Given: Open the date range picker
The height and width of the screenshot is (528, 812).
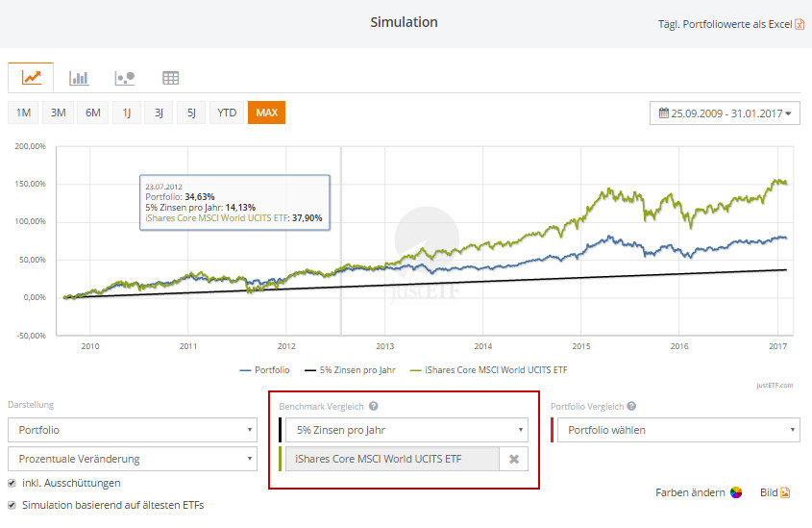Looking at the screenshot, I should (725, 113).
